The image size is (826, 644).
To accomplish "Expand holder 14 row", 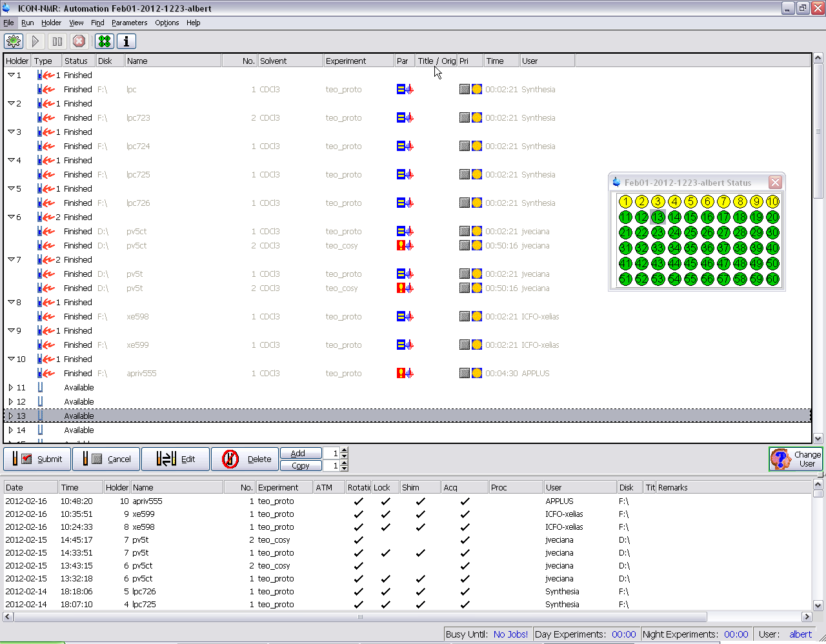I will (x=11, y=430).
